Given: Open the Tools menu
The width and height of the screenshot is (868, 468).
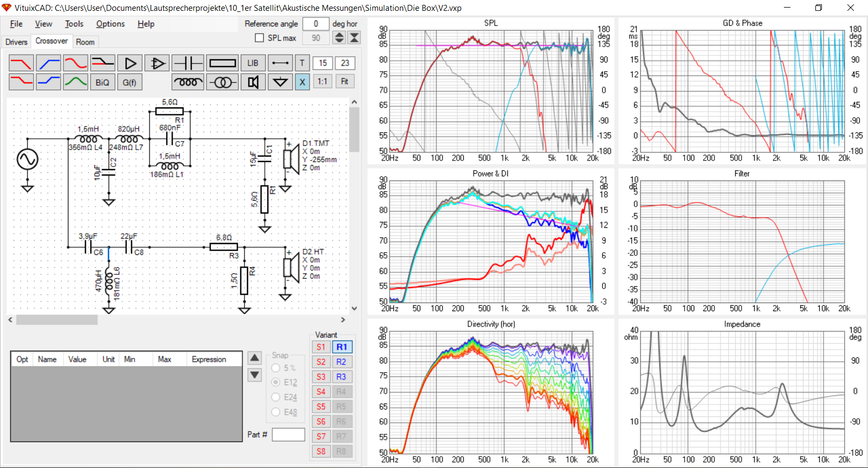Looking at the screenshot, I should click(x=74, y=24).
